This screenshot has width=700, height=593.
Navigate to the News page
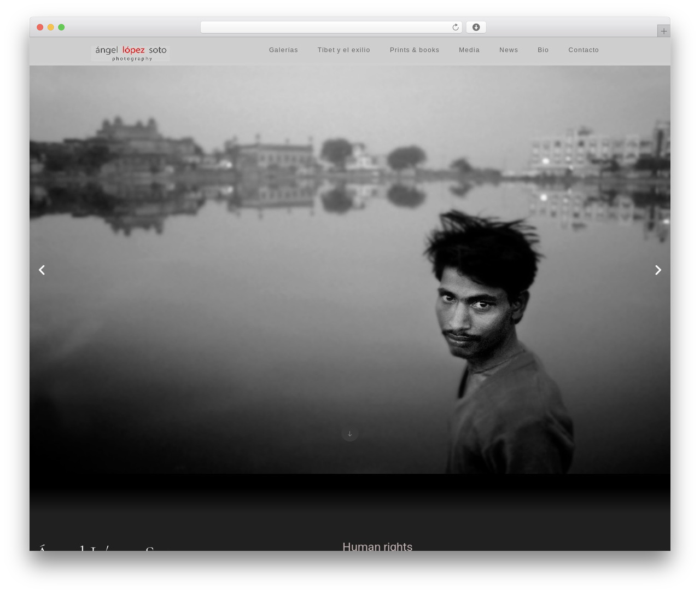pos(509,50)
